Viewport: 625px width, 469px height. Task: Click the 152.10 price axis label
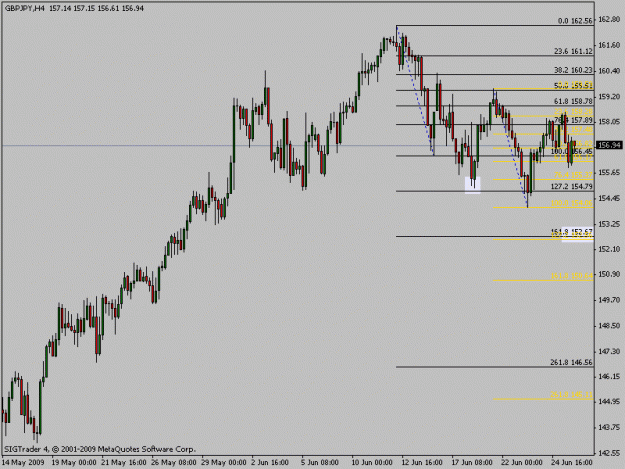[609, 249]
